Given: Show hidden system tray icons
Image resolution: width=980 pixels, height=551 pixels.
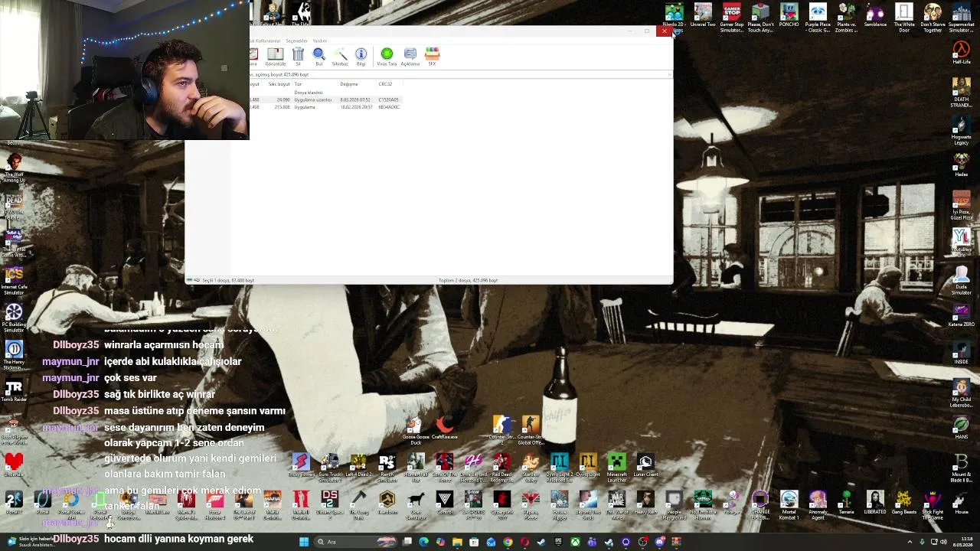Looking at the screenshot, I should pyautogui.click(x=910, y=542).
